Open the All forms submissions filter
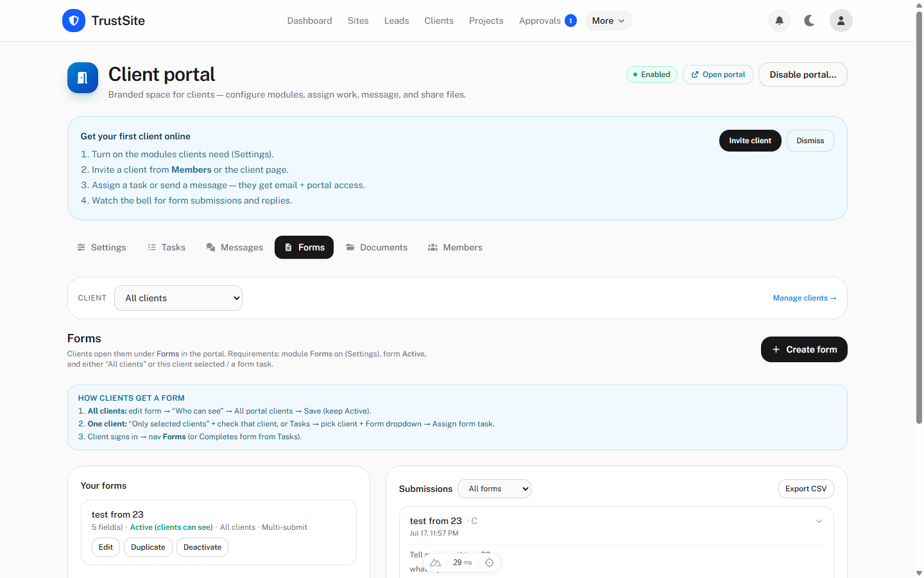924x578 pixels. click(x=494, y=489)
